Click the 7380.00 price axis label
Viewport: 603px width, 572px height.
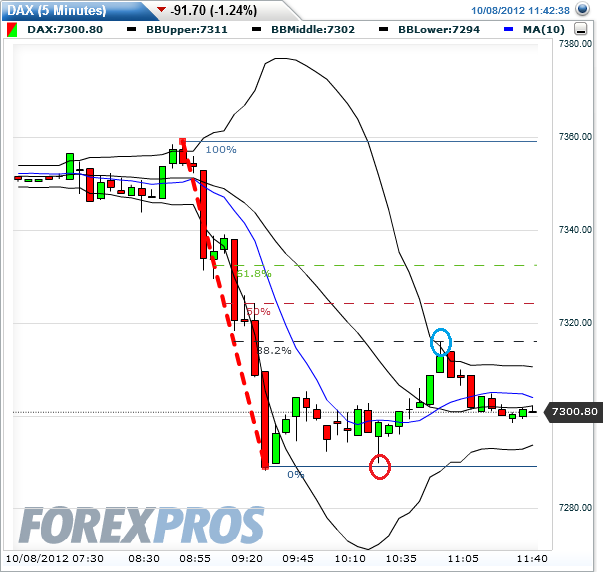575,44
